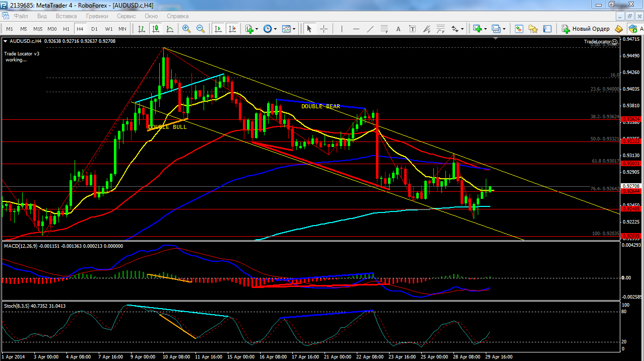The width and height of the screenshot is (644, 361).
Task: Select the crosshair tool
Action: (324, 29)
